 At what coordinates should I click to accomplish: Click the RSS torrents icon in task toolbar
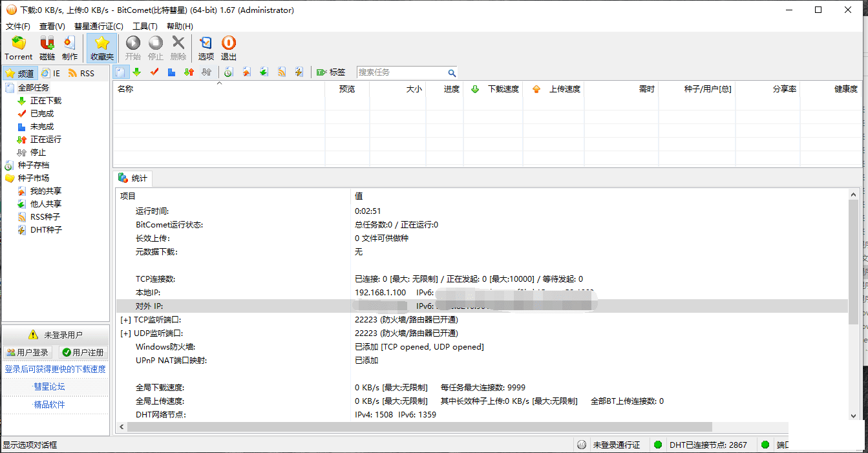click(282, 72)
